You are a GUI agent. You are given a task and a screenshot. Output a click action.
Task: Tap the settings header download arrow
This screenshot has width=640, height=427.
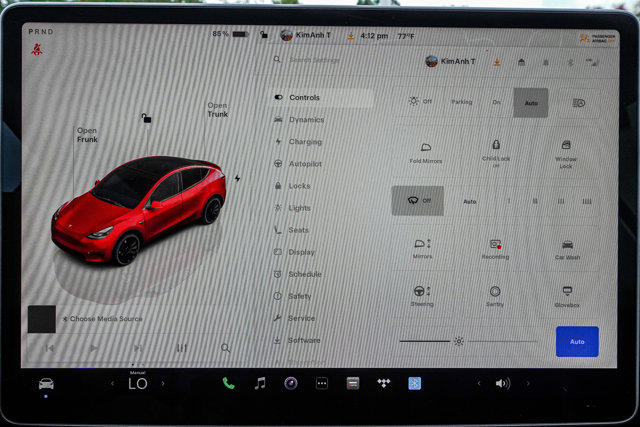(x=497, y=62)
